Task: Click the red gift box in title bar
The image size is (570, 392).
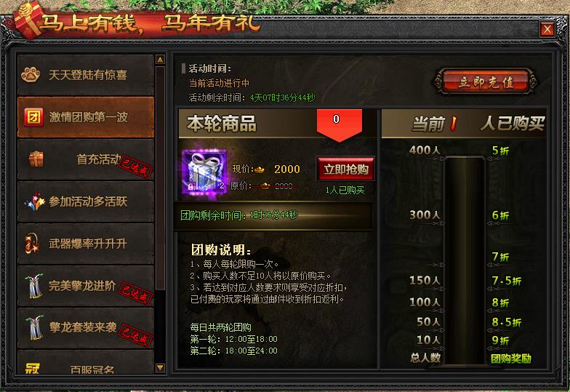Action: point(28,20)
